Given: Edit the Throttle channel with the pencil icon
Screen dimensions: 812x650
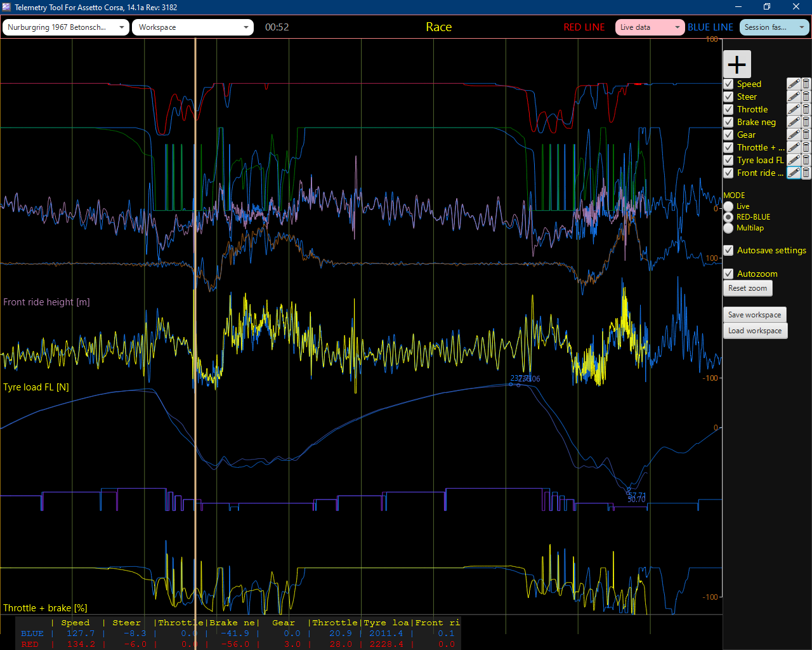Looking at the screenshot, I should pos(794,109).
